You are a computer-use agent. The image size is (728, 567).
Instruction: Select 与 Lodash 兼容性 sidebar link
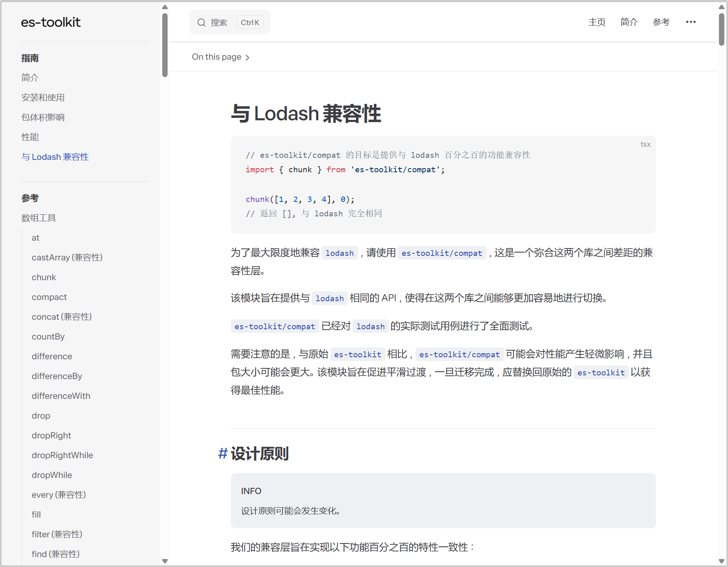pos(55,157)
